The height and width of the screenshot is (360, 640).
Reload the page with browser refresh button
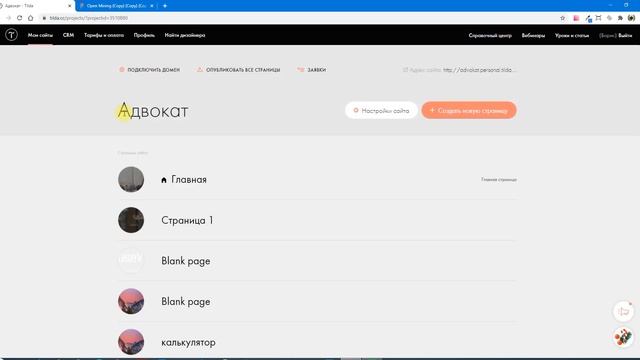click(x=19, y=18)
